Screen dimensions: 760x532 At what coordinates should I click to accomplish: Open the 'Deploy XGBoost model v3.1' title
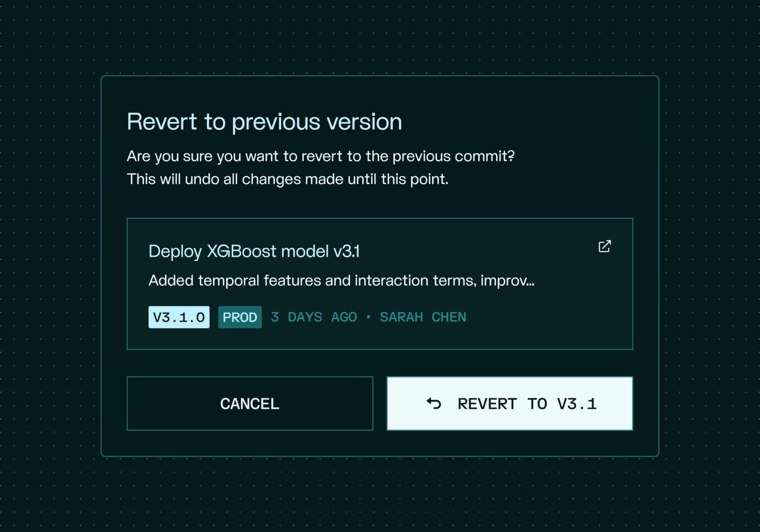point(254,251)
